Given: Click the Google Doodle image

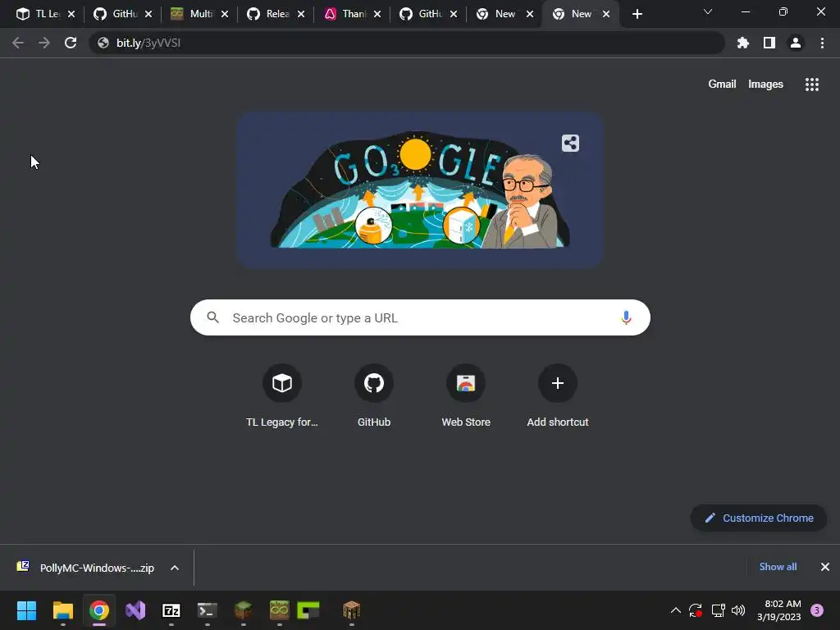Looking at the screenshot, I should click(420, 189).
